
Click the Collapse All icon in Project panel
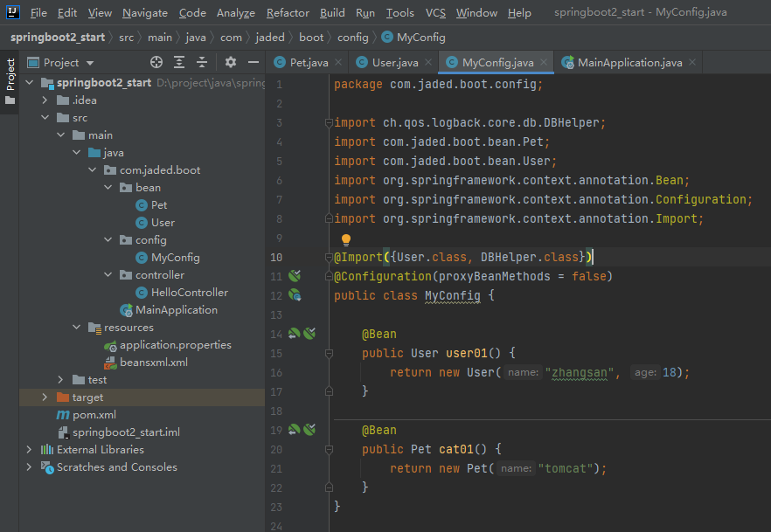point(202,62)
